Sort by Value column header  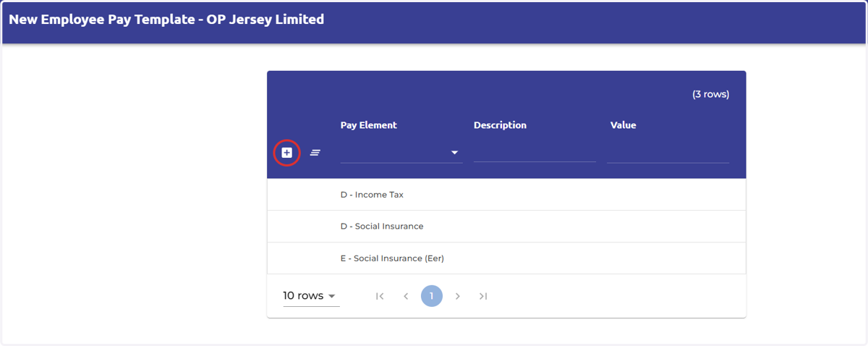tap(624, 125)
